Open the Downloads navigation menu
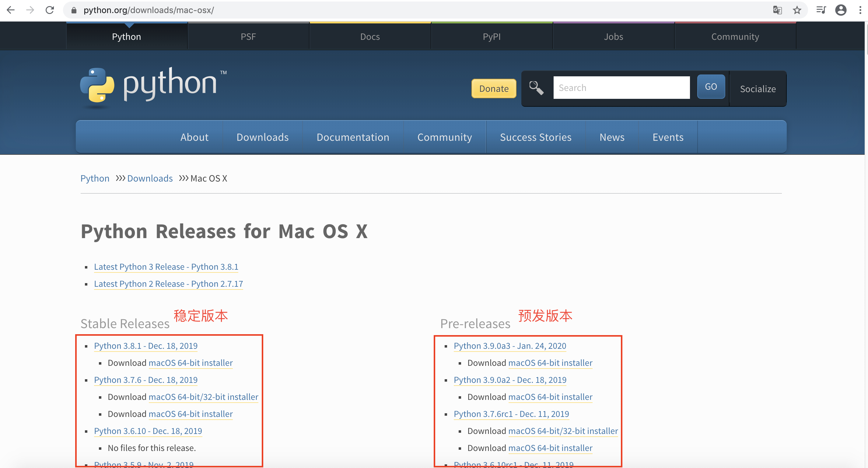868x468 pixels. point(262,137)
